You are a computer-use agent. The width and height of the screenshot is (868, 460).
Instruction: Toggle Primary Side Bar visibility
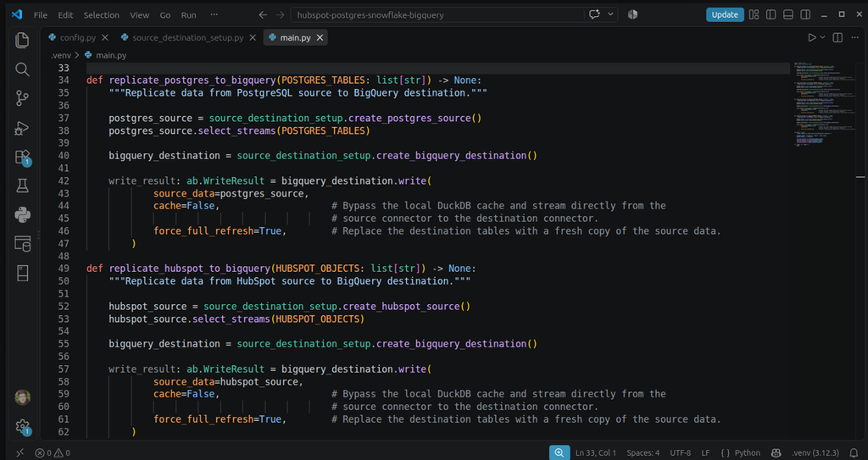pyautogui.click(x=771, y=15)
